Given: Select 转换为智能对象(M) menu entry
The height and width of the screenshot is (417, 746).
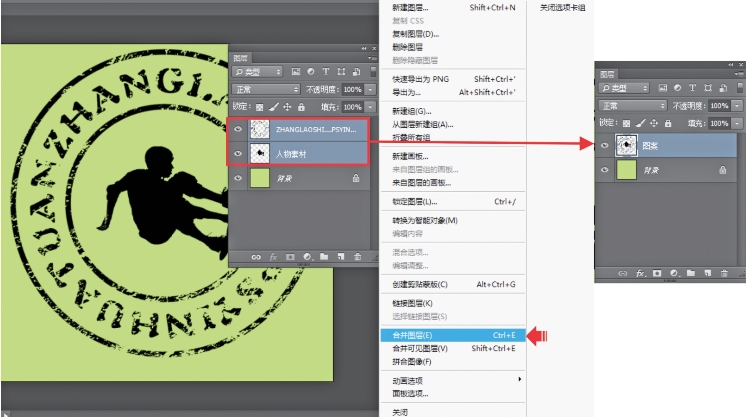Looking at the screenshot, I should (424, 220).
